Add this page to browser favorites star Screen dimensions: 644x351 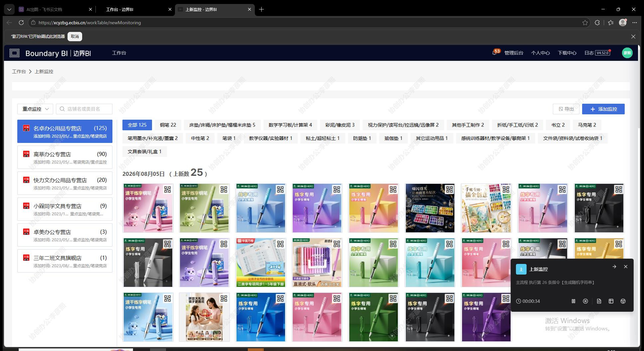585,23
